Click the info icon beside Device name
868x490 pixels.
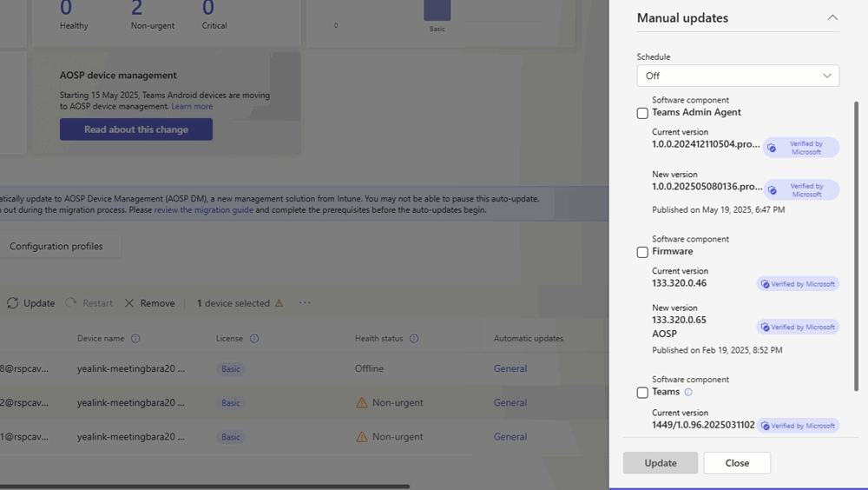(135, 339)
